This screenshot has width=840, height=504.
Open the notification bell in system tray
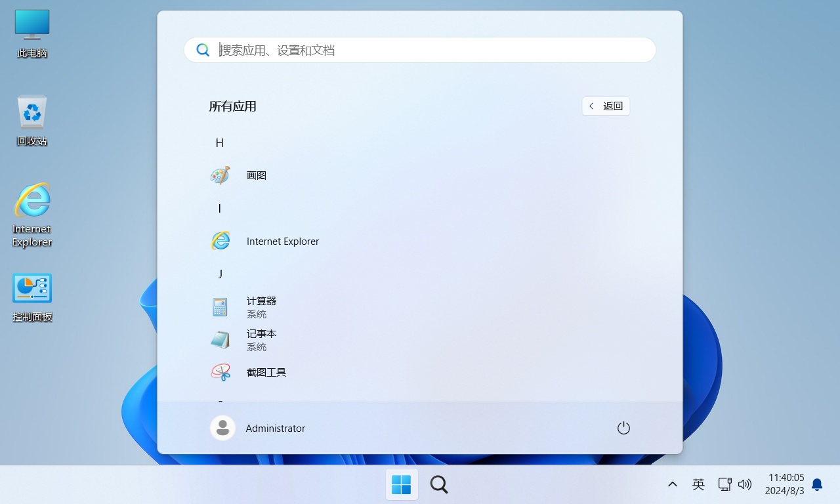coord(816,484)
